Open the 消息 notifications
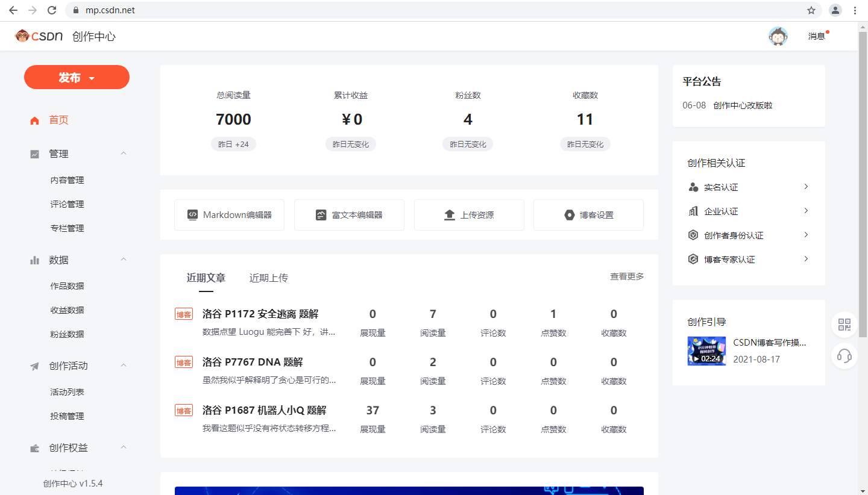868x495 pixels. (x=816, y=36)
